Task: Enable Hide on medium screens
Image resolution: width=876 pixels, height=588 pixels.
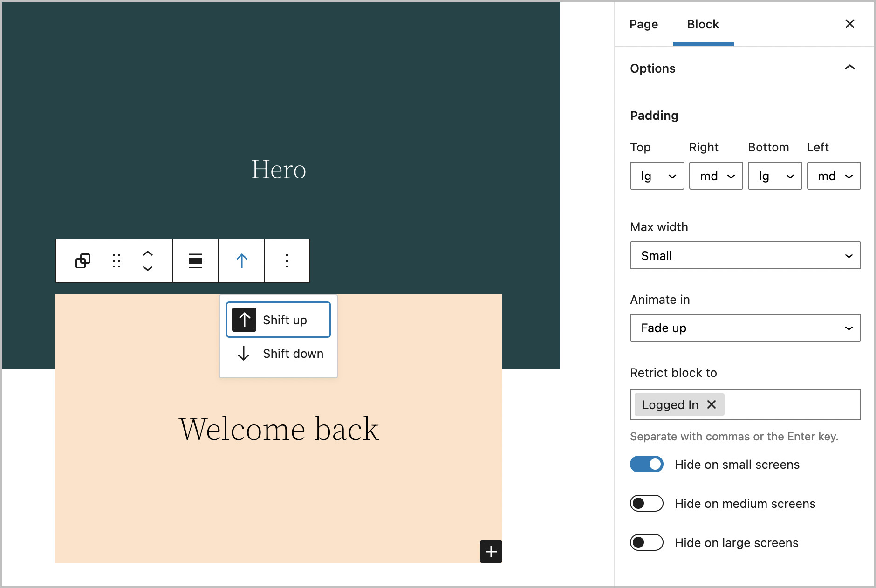Action: (x=647, y=503)
